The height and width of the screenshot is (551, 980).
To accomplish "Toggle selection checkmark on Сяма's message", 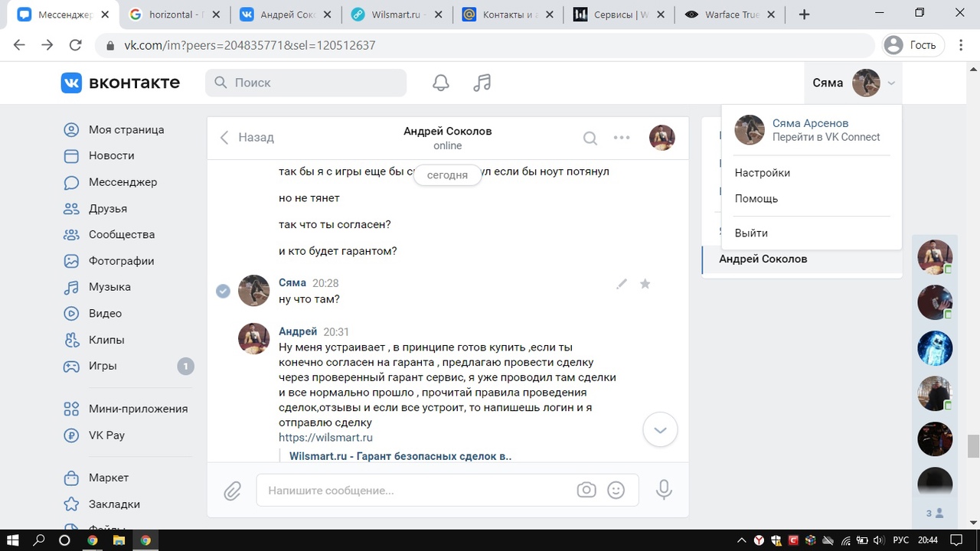I will (x=223, y=291).
